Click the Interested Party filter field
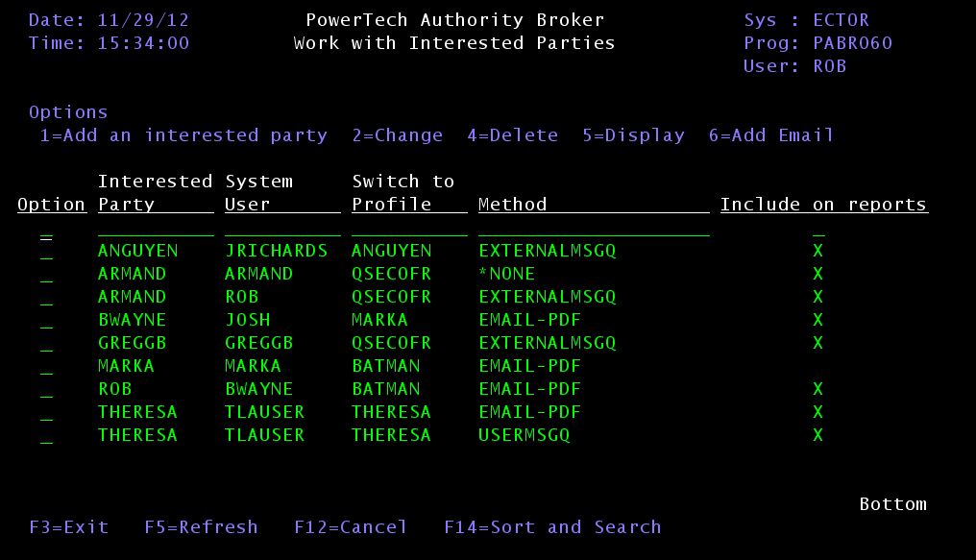The width and height of the screenshot is (976, 560). click(x=156, y=229)
